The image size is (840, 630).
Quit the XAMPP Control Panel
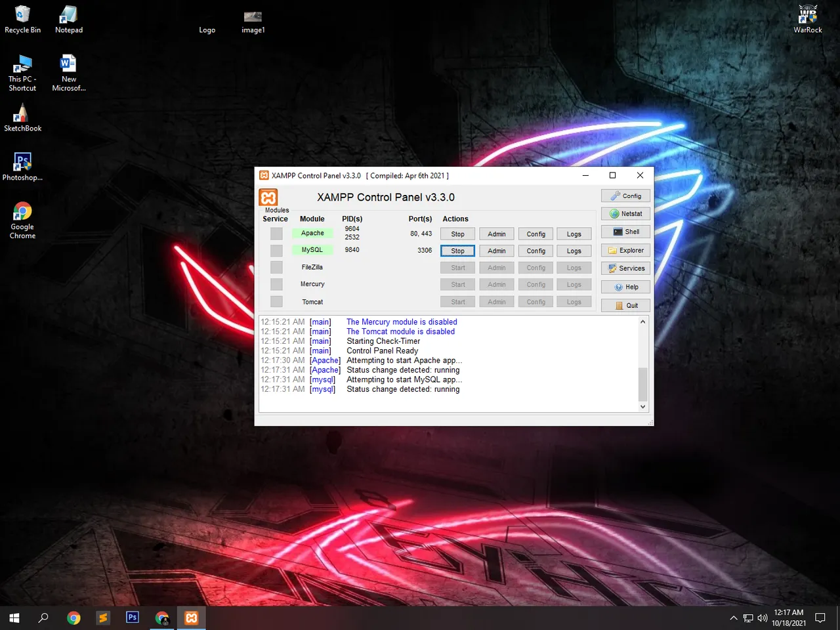[625, 305]
